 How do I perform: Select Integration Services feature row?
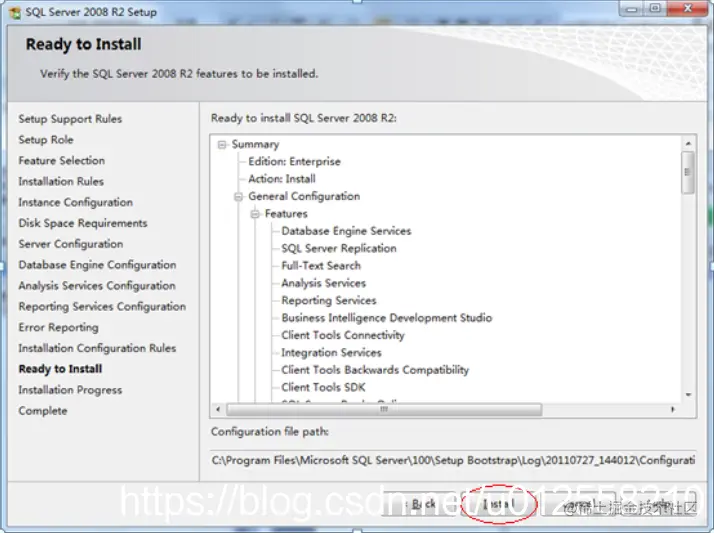click(331, 352)
